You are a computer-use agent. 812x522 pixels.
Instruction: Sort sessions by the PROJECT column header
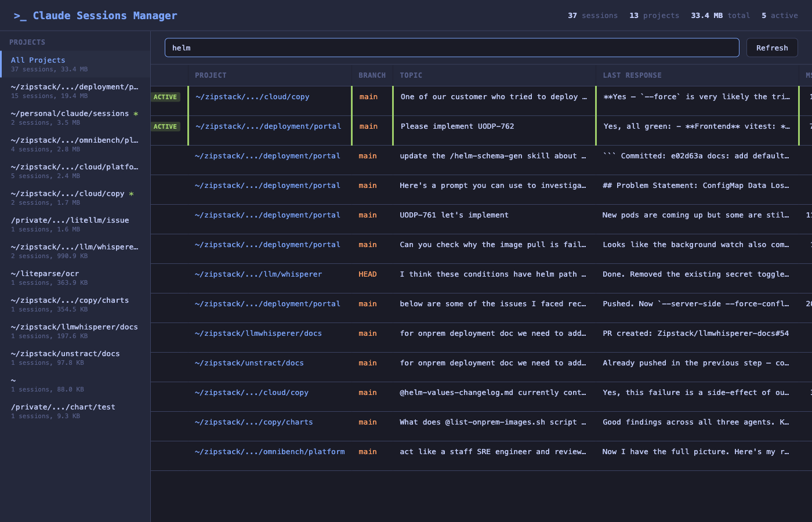211,75
